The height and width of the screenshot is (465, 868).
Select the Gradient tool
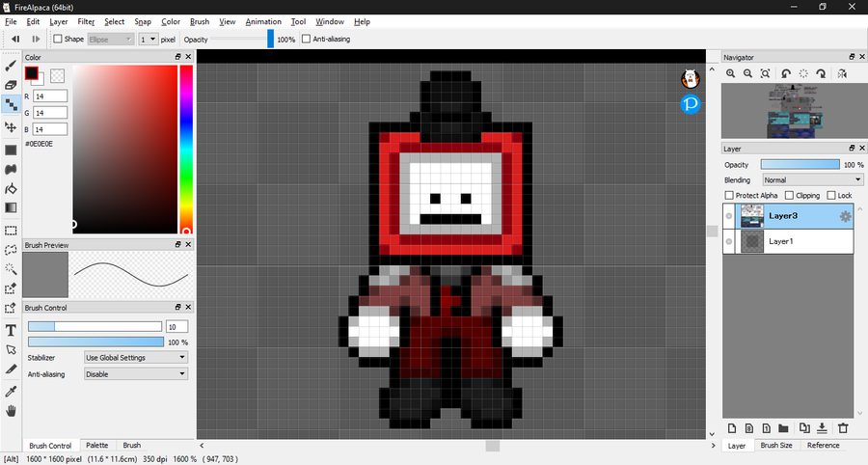tap(11, 207)
